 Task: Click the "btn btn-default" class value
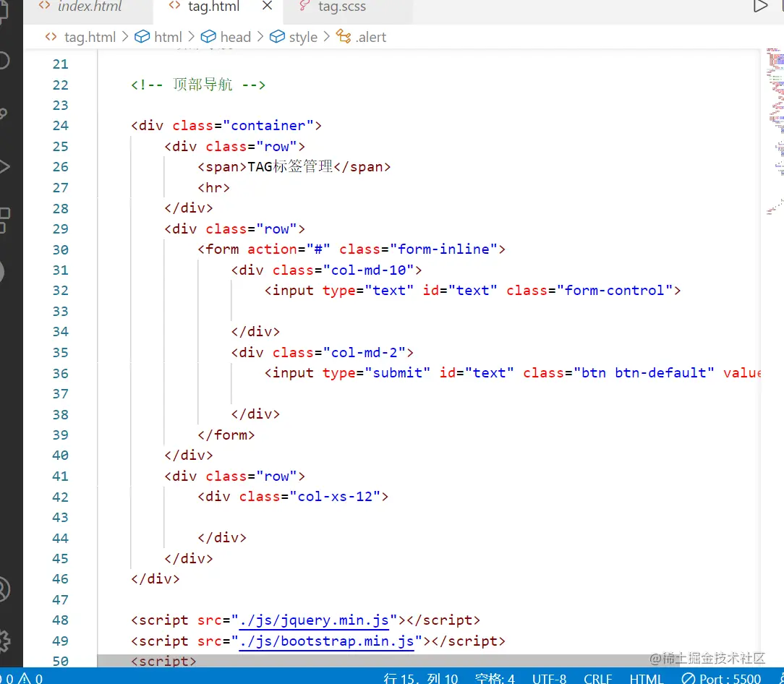644,373
